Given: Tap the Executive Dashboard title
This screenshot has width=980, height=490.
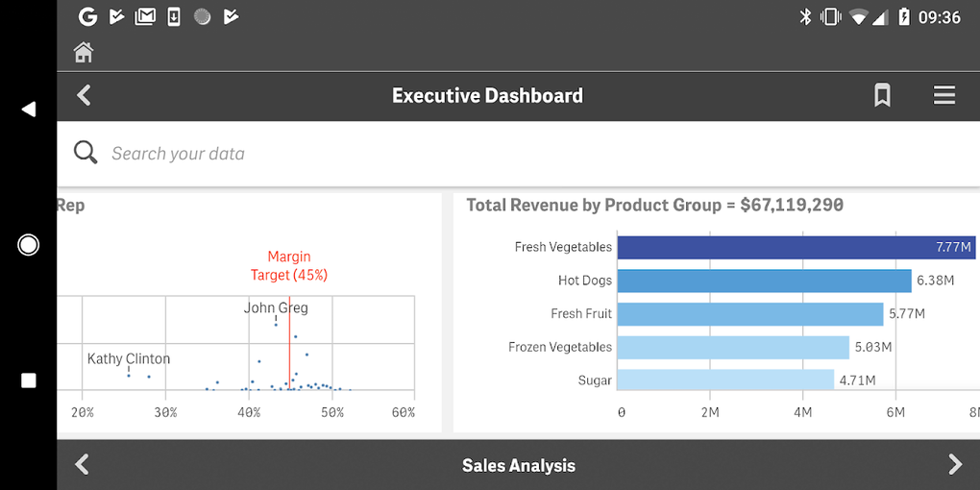Looking at the screenshot, I should tap(487, 96).
